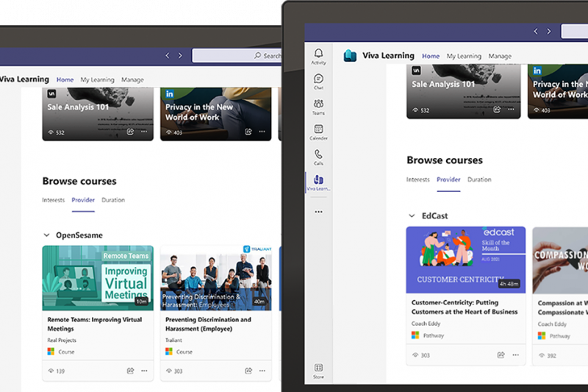The image size is (588, 392).
Task: Open Remote Teams: Improving Virtual Meetings title
Action: pos(95,324)
